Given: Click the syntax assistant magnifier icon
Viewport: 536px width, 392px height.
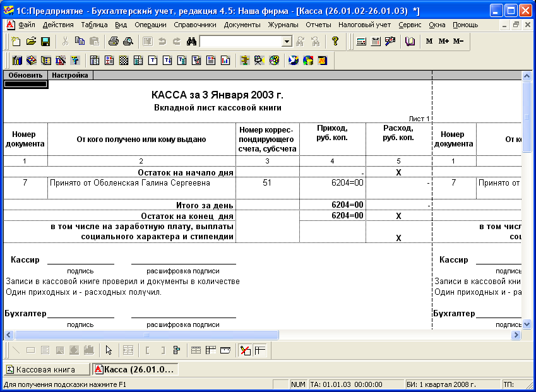Looking at the screenshot, I should pos(390,42).
